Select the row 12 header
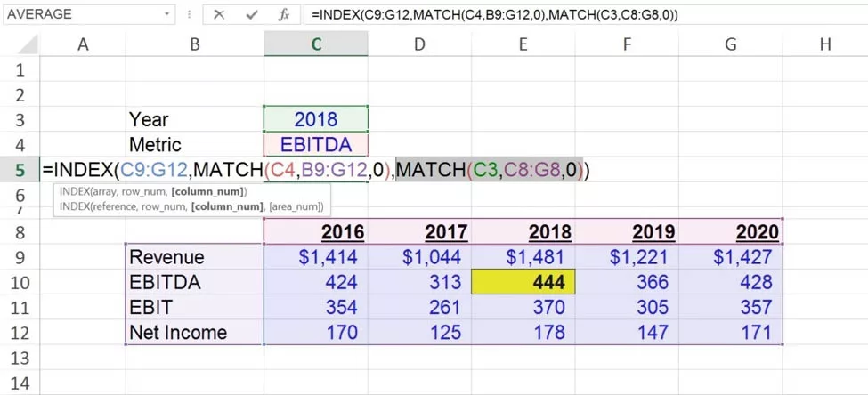Screen dimensions: 868x395 (x=20, y=333)
